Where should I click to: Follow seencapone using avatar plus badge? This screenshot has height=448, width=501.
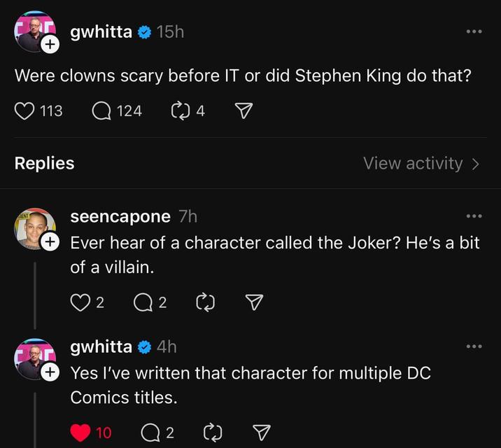(x=50, y=242)
